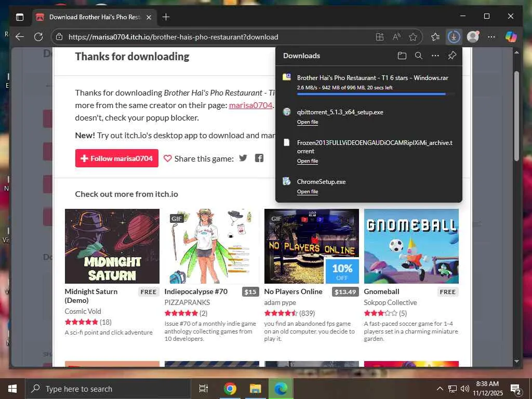This screenshot has height=399, width=532.
Task: Click the 10% OFF sale badge
Action: click(x=342, y=271)
